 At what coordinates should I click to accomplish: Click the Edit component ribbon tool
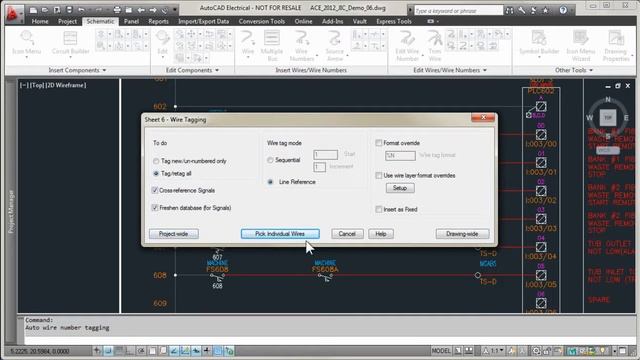(x=162, y=42)
